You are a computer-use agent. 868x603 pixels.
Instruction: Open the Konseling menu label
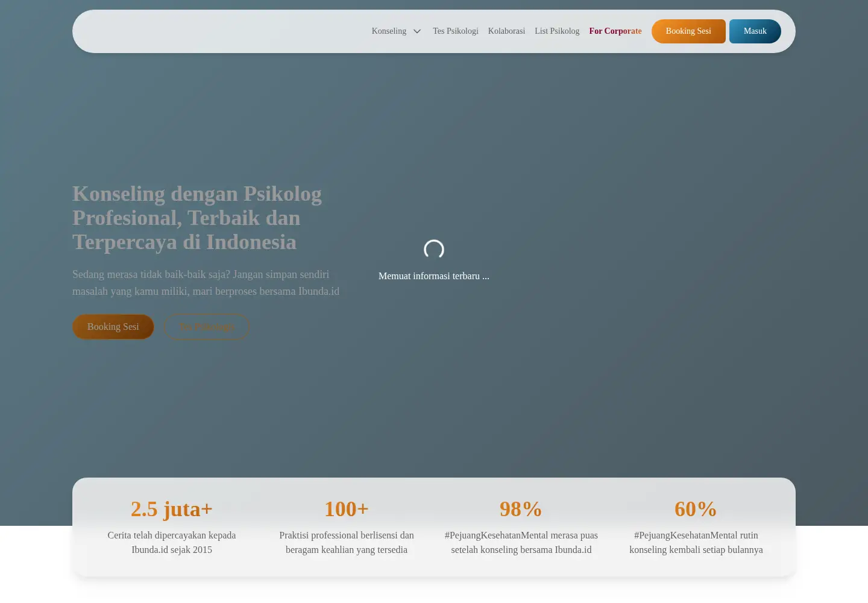coord(389,31)
